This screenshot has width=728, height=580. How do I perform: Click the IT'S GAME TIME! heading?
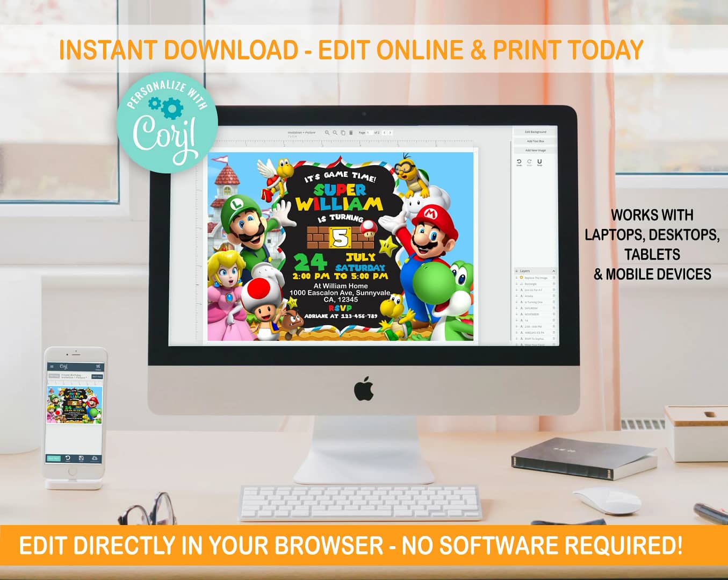340,176
